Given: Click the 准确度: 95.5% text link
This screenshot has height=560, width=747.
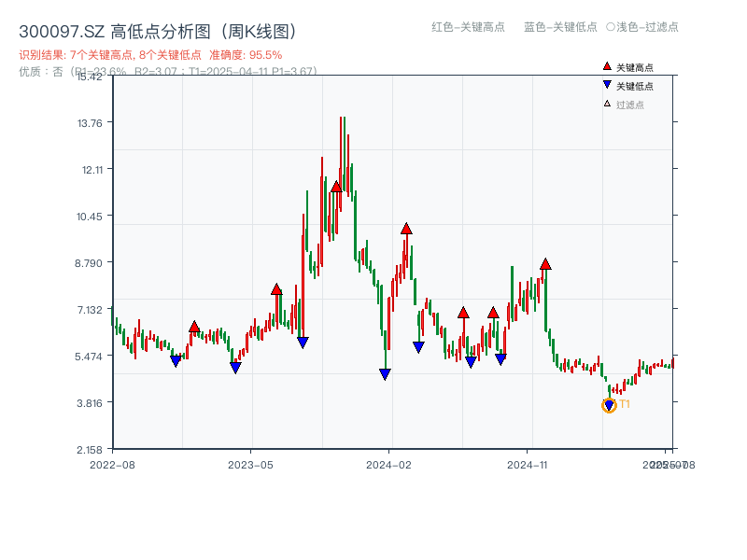Looking at the screenshot, I should click(245, 53).
